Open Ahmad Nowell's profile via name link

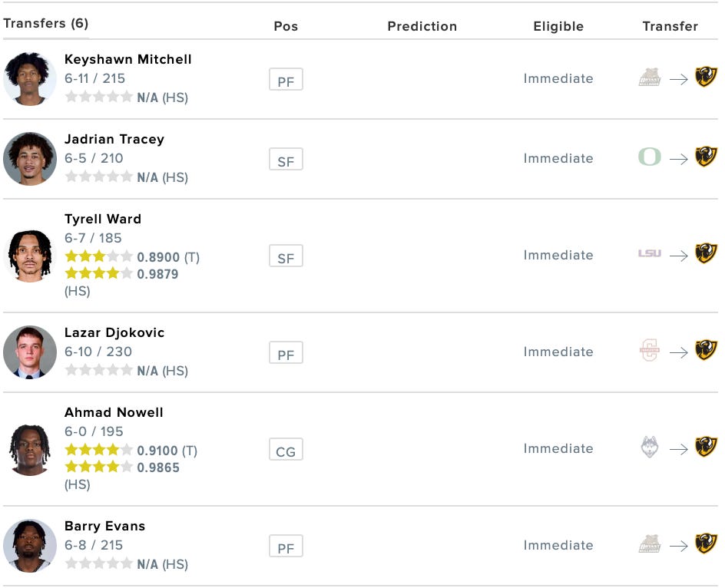(x=114, y=412)
